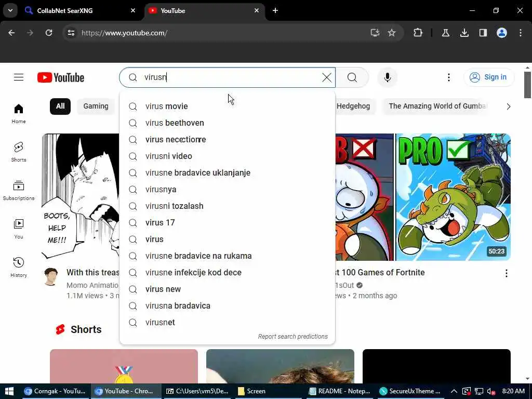Choose suggestion 'virus movie'
This screenshot has height=399, width=532.
(x=228, y=106)
